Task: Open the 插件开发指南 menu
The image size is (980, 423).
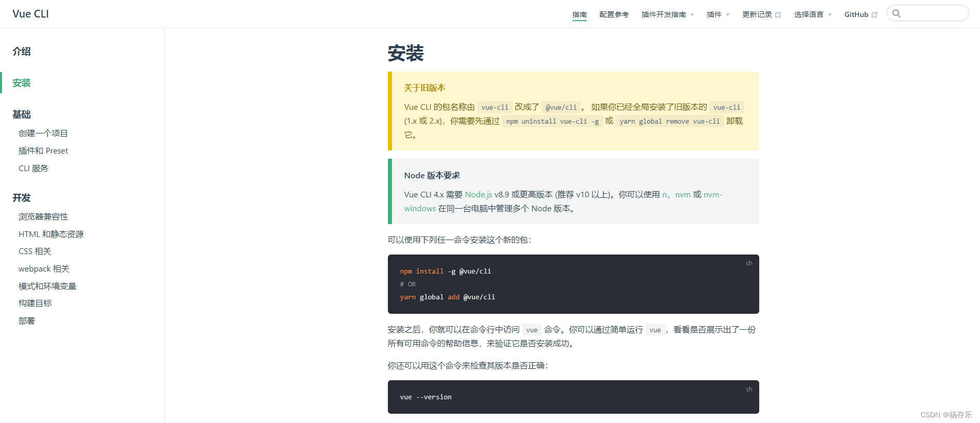Action: pyautogui.click(x=664, y=14)
